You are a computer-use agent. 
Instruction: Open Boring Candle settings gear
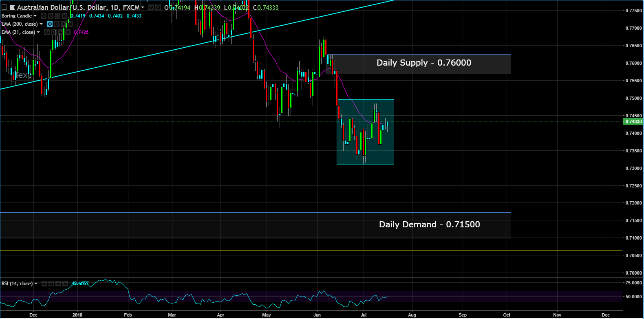coord(51,16)
